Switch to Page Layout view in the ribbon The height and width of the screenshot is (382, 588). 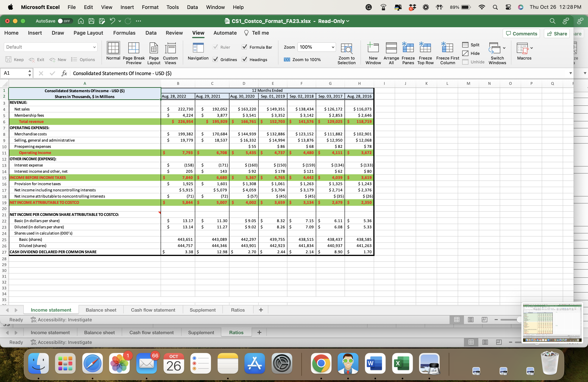154,53
